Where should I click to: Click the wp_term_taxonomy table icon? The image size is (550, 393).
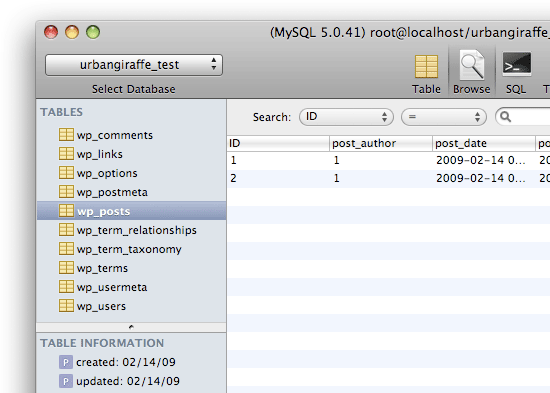tap(66, 248)
